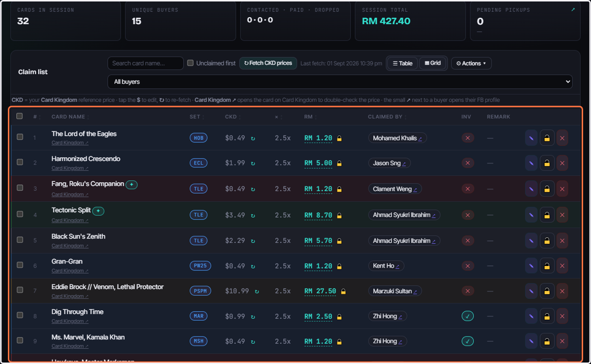Edit row for The Lord of the Eagles

pos(531,138)
